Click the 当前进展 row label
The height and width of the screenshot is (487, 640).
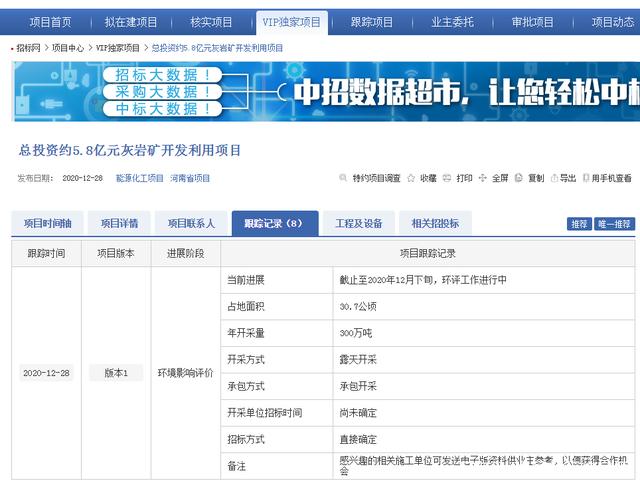click(x=246, y=280)
